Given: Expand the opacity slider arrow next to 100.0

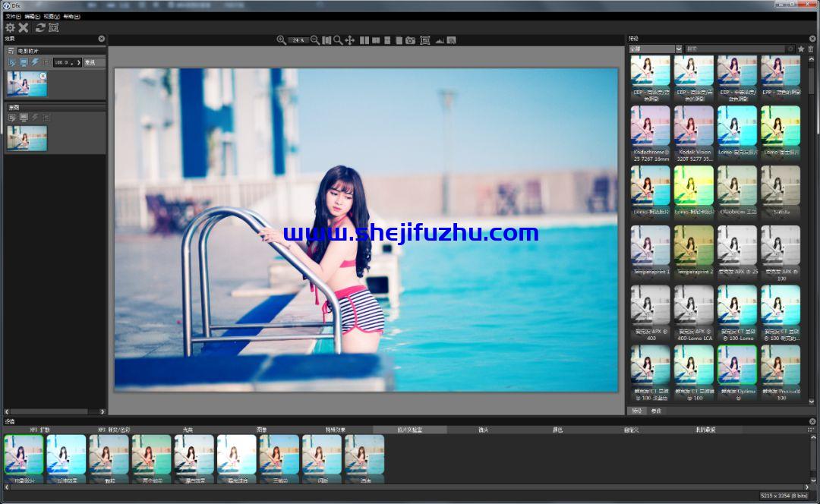Looking at the screenshot, I should tap(78, 62).
